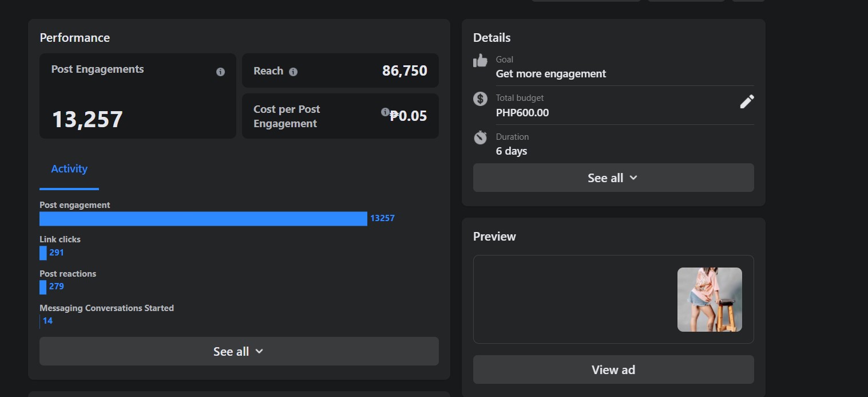Click the stopwatch Duration icon
This screenshot has height=397, width=868.
point(481,137)
